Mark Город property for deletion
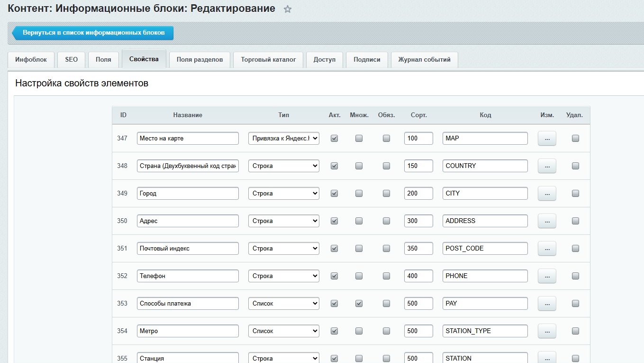 [x=575, y=194]
